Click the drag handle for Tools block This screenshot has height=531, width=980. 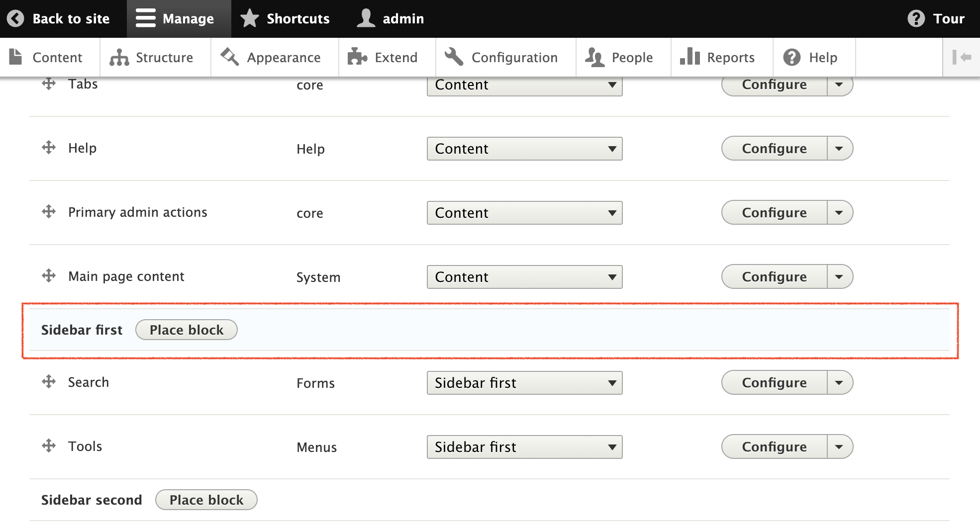click(49, 446)
